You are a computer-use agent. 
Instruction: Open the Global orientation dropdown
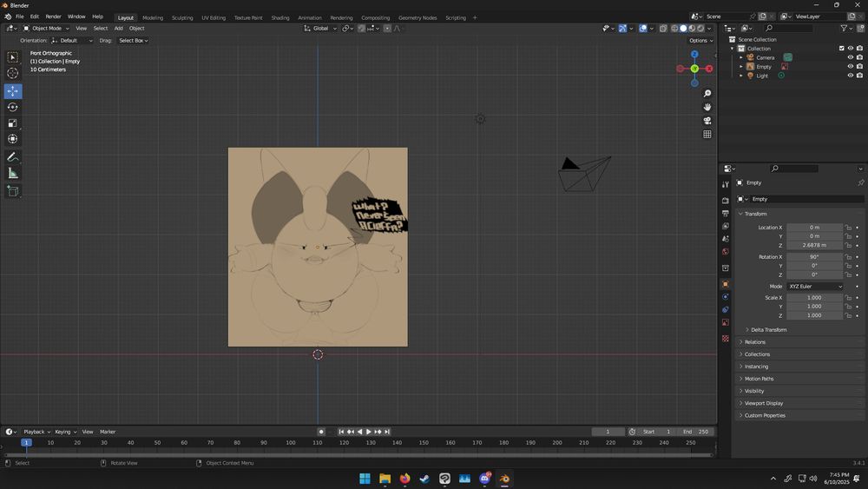tap(320, 29)
